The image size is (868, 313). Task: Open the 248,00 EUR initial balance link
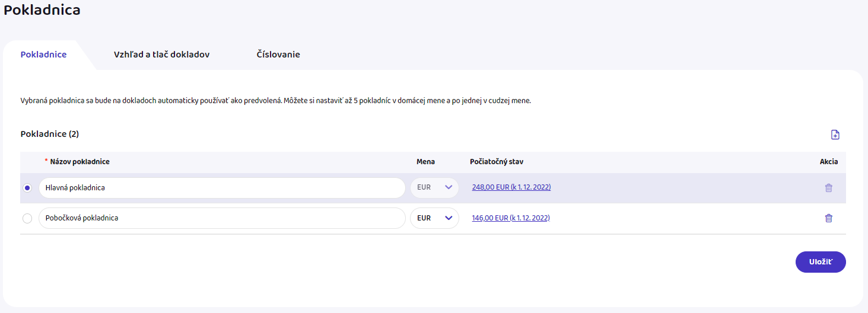coord(511,187)
